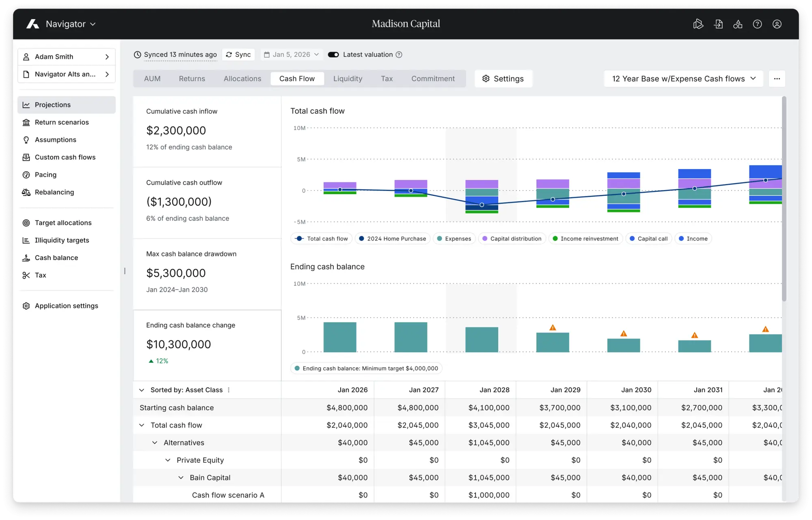The height and width of the screenshot is (520, 812).
Task: Open the Sorted by Asset Class options dots
Action: tap(229, 390)
